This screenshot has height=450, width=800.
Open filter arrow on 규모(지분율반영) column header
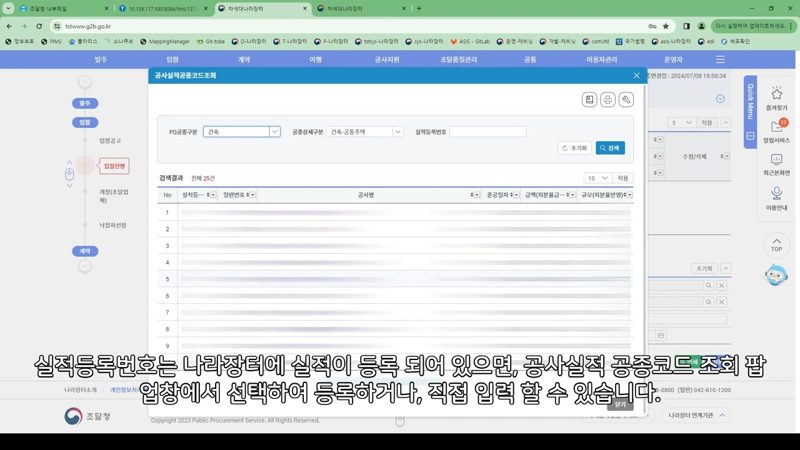coord(630,195)
